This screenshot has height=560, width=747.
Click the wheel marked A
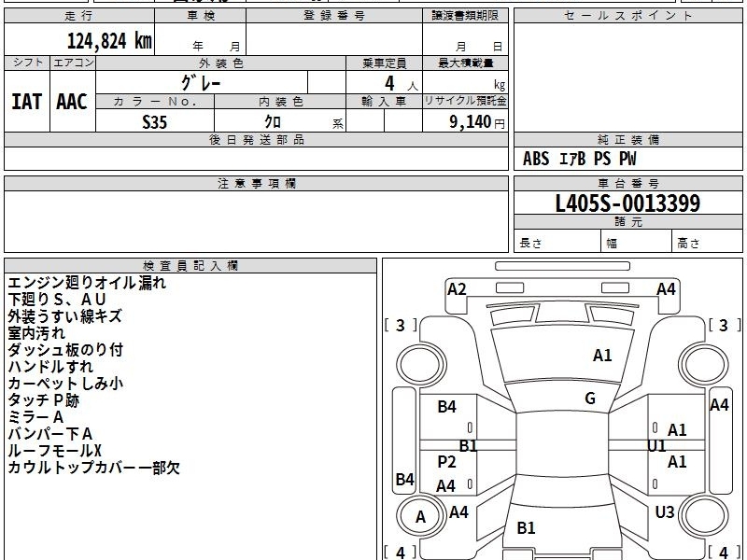coord(421,517)
